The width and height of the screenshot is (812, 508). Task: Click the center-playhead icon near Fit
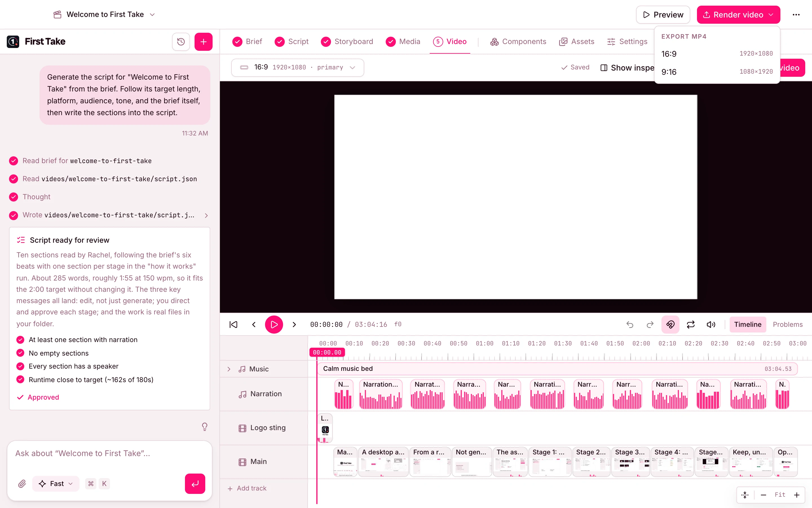[745, 495]
